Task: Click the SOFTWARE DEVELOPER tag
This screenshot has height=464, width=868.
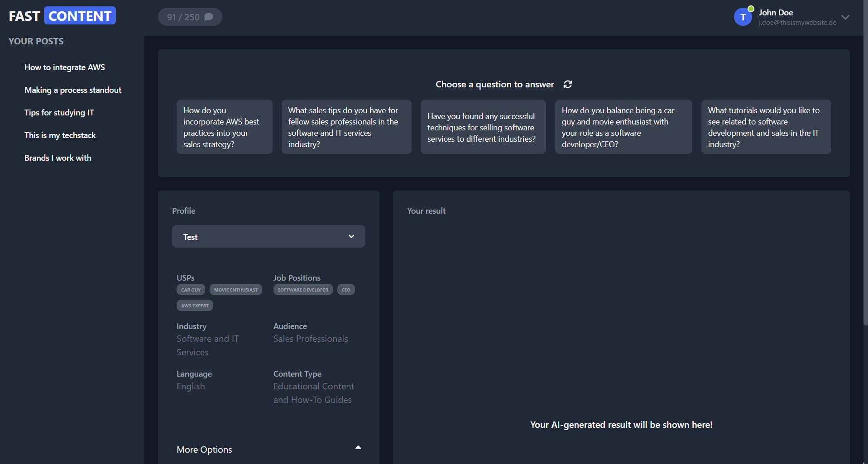Action: coord(303,290)
